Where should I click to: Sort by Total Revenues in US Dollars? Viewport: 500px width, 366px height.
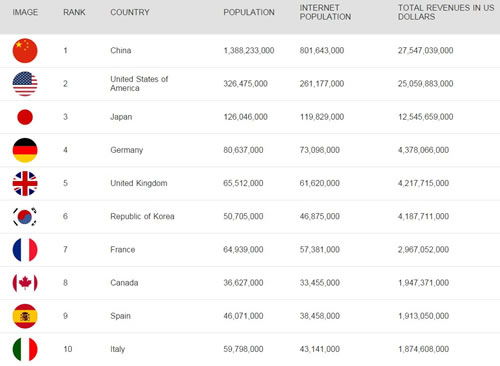pos(446,12)
